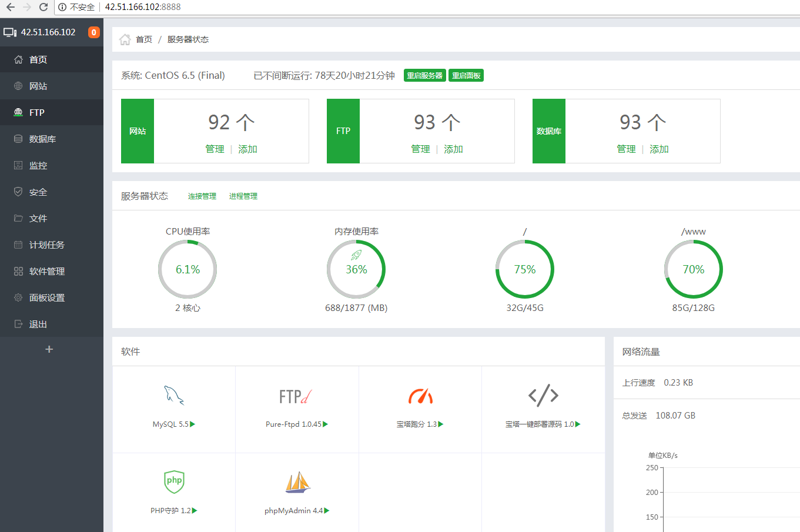Click the 宝塔跑分 speedometer icon
The image size is (800, 532).
click(420, 396)
